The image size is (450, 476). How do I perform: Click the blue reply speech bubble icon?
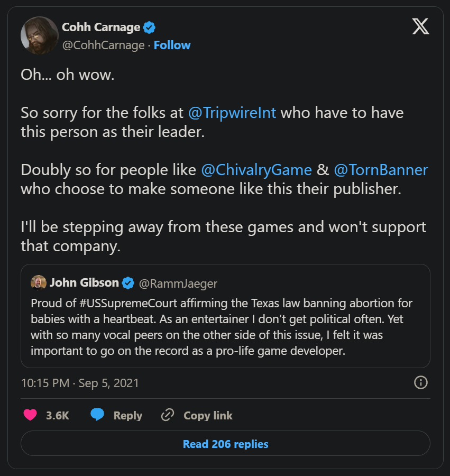coord(97,415)
